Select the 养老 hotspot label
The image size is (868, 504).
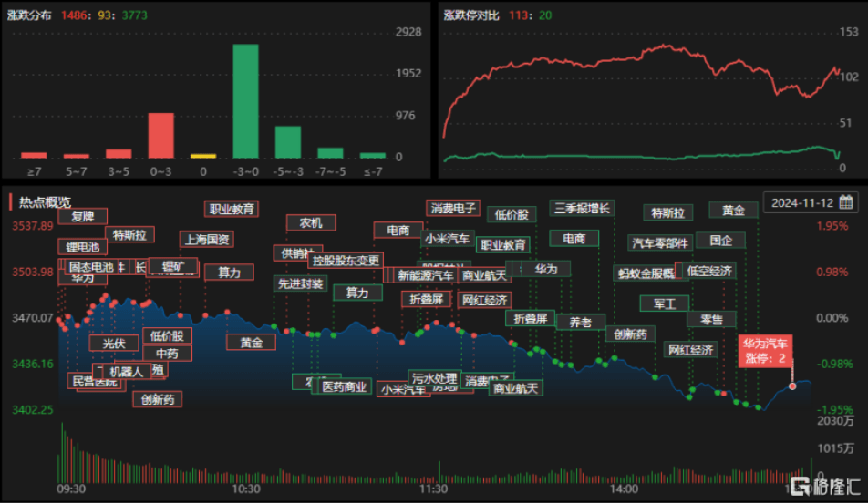pyautogui.click(x=580, y=322)
